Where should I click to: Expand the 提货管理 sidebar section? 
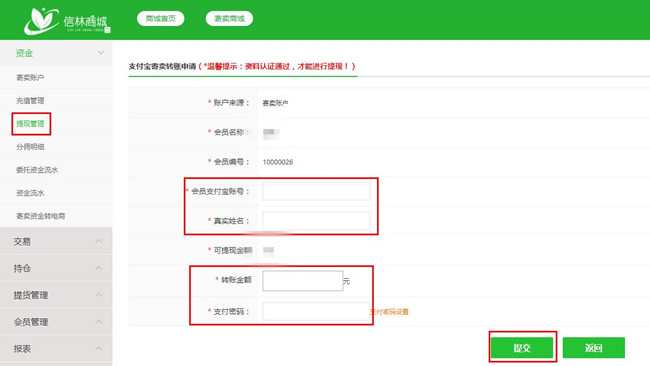pos(56,295)
